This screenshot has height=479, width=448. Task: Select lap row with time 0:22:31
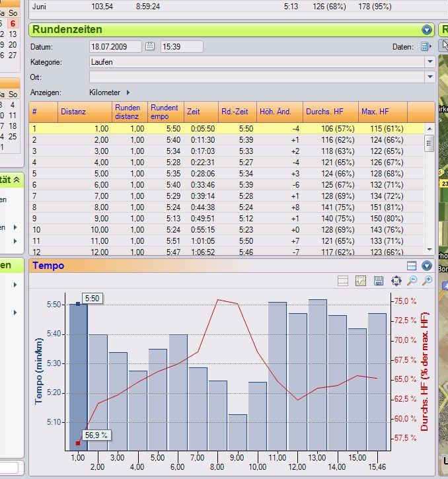coord(227,163)
